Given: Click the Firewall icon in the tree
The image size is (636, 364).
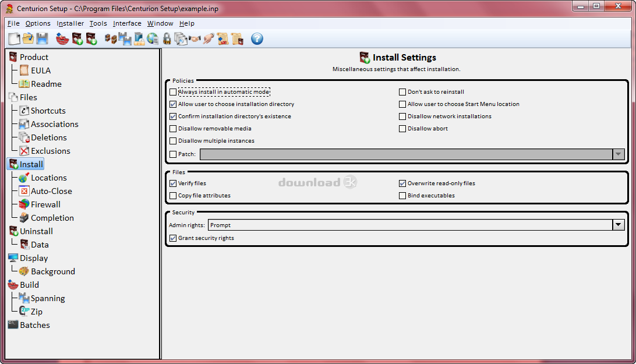Looking at the screenshot, I should 24,204.
